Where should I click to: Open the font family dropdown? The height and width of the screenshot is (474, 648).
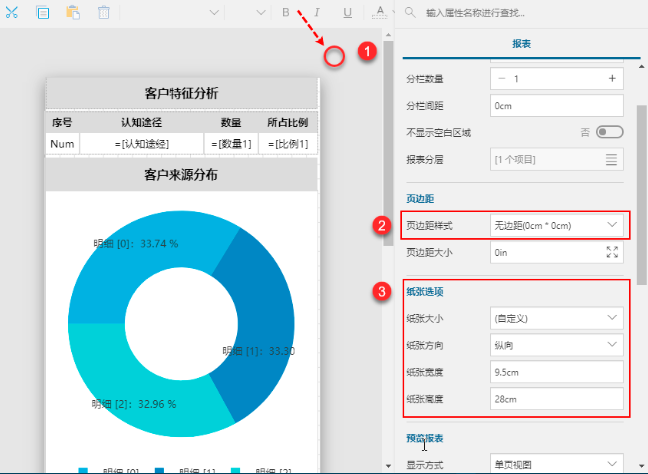214,12
